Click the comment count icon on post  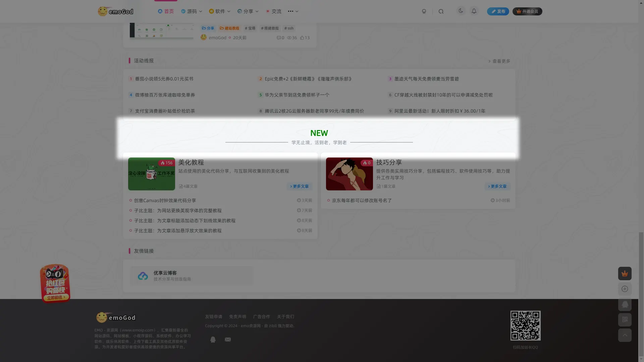(x=280, y=38)
